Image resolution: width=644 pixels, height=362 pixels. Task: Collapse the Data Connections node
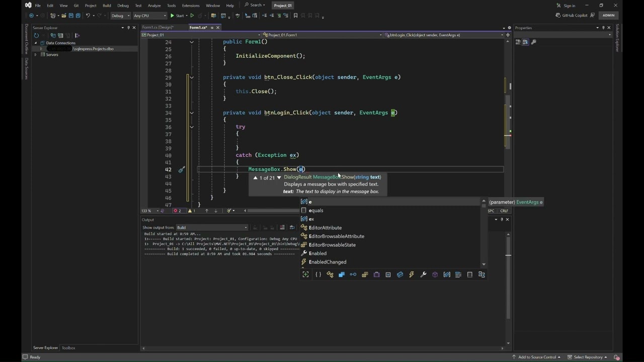coord(36,43)
